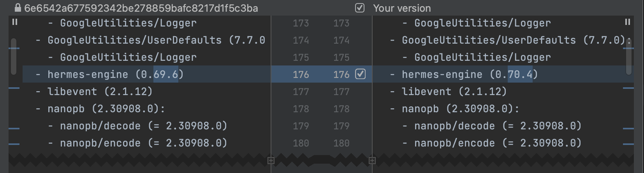Expand folded lines in the left pane

pos(271,161)
